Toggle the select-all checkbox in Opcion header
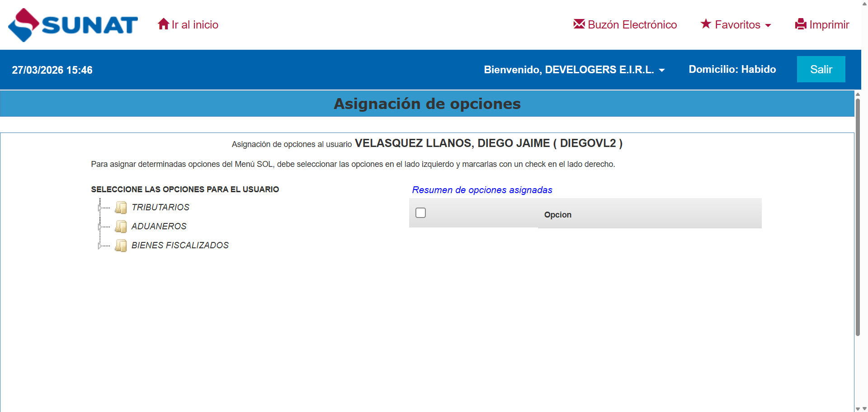This screenshot has height=412, width=868. point(420,213)
